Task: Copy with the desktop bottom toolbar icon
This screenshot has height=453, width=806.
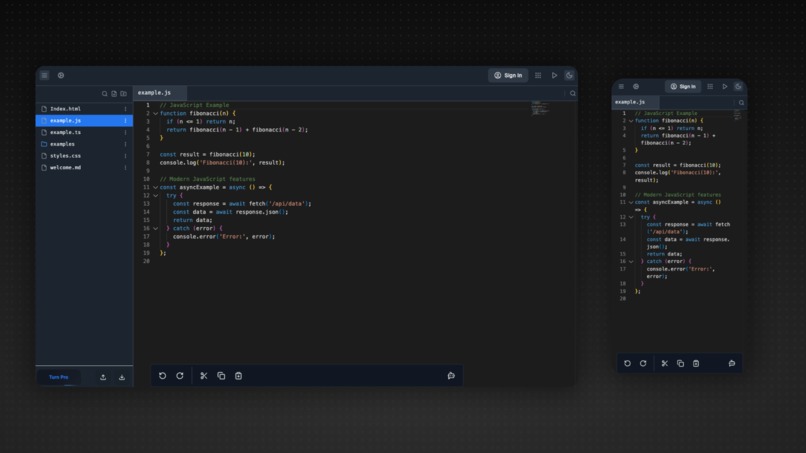Action: coord(221,376)
